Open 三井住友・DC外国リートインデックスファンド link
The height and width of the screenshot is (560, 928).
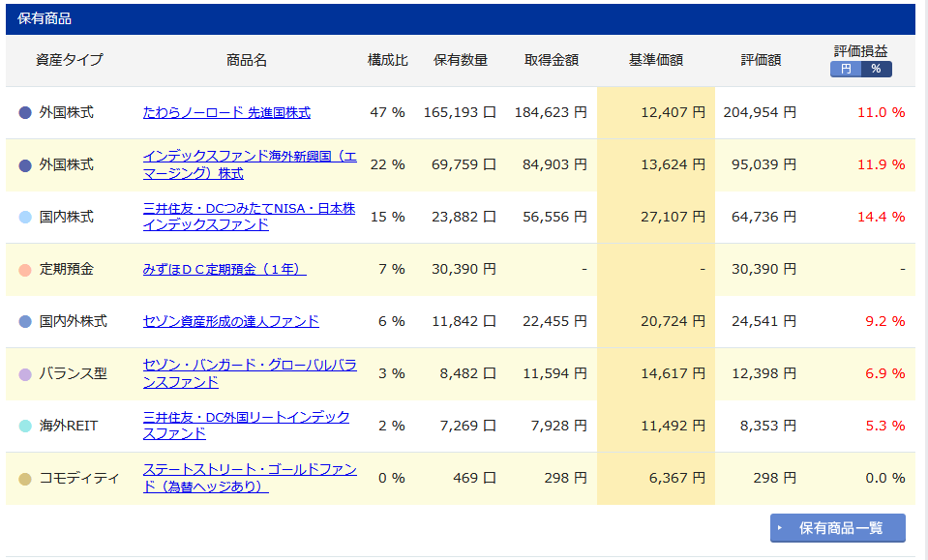[x=246, y=426]
